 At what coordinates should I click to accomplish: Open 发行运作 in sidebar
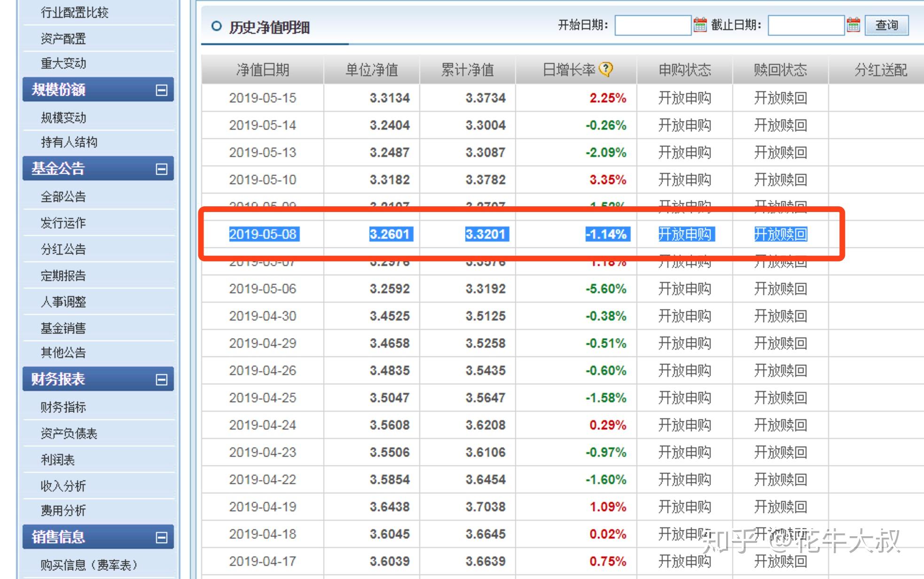coord(63,223)
